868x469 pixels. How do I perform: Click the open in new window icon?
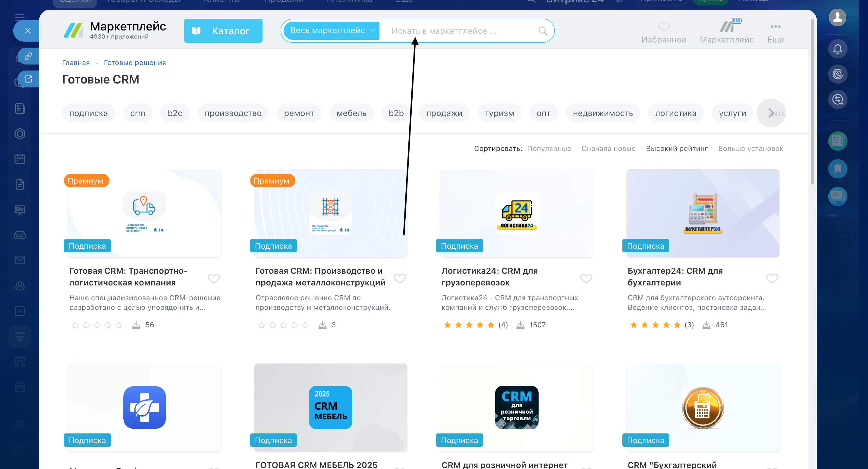(28, 79)
